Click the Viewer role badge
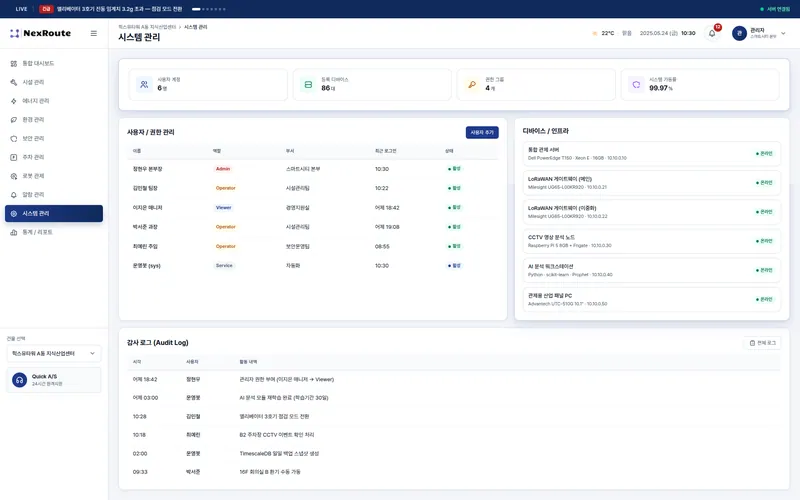The width and height of the screenshot is (800, 500). pyautogui.click(x=223, y=208)
